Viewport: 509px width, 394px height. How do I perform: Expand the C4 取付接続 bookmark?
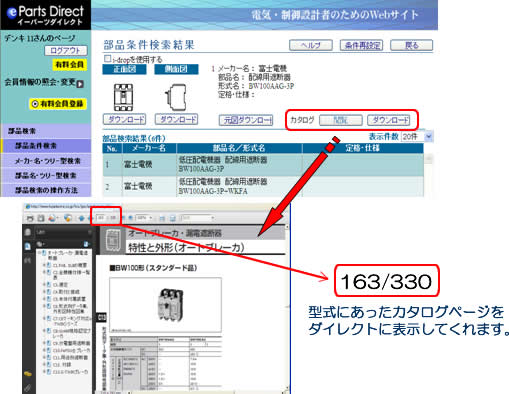tap(44, 292)
